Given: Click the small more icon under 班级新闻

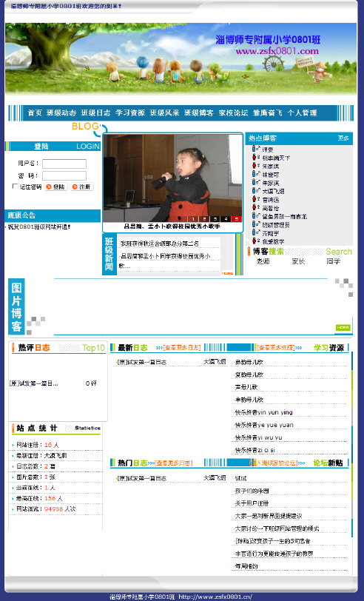Looking at the screenshot, I should pyautogui.click(x=227, y=273).
